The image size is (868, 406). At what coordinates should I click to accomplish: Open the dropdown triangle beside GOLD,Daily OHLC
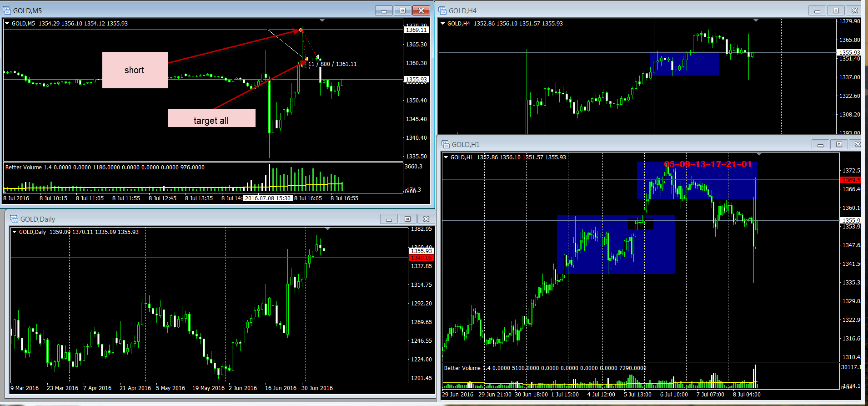coord(15,232)
